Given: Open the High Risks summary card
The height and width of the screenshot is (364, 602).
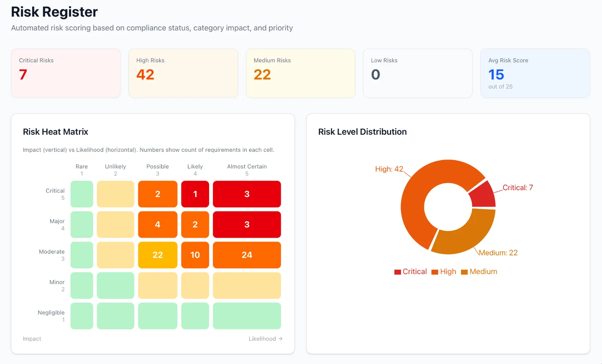Looking at the screenshot, I should click(183, 73).
